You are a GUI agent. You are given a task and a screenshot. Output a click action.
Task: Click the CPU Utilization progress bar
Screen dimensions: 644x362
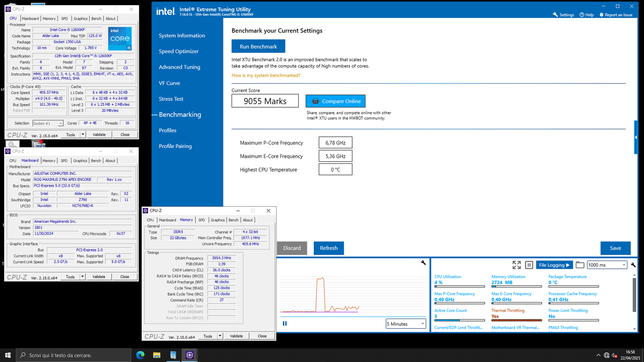pyautogui.click(x=460, y=287)
